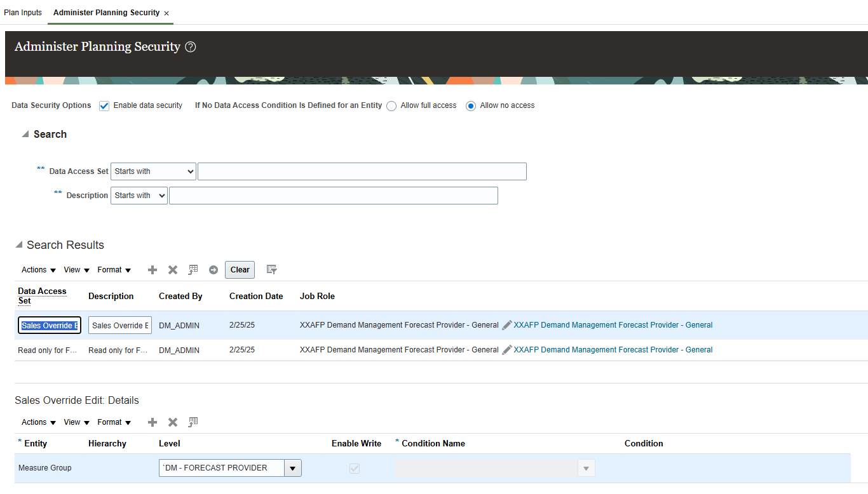Open Query By Example filter
This screenshot has width=868, height=494.
coord(271,270)
